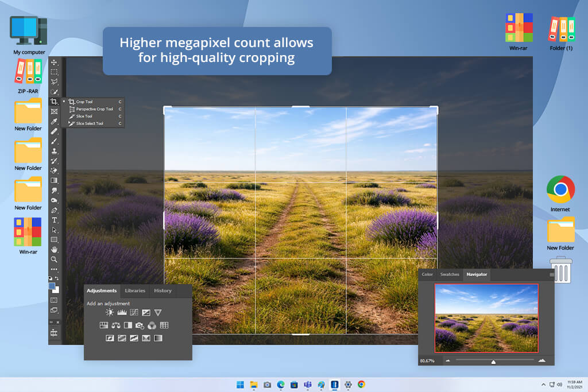Select the History Brush tool
Image resolution: width=588 pixels, height=392 pixels.
pyautogui.click(x=54, y=161)
